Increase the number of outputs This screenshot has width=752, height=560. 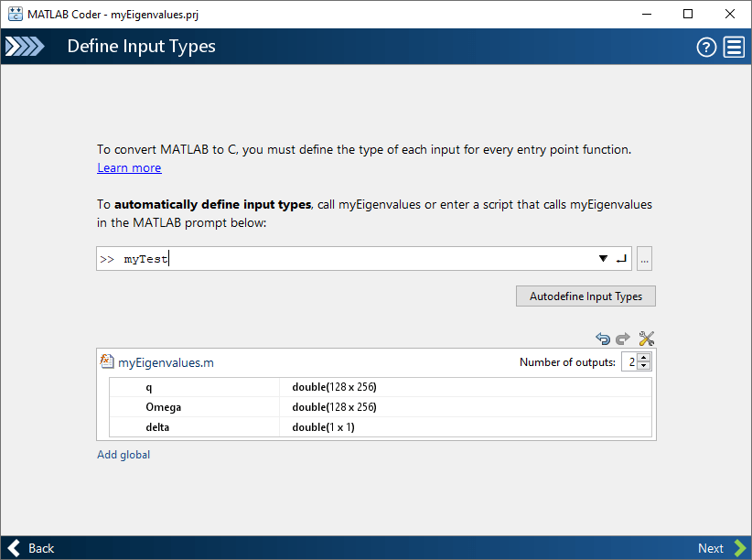tap(644, 358)
